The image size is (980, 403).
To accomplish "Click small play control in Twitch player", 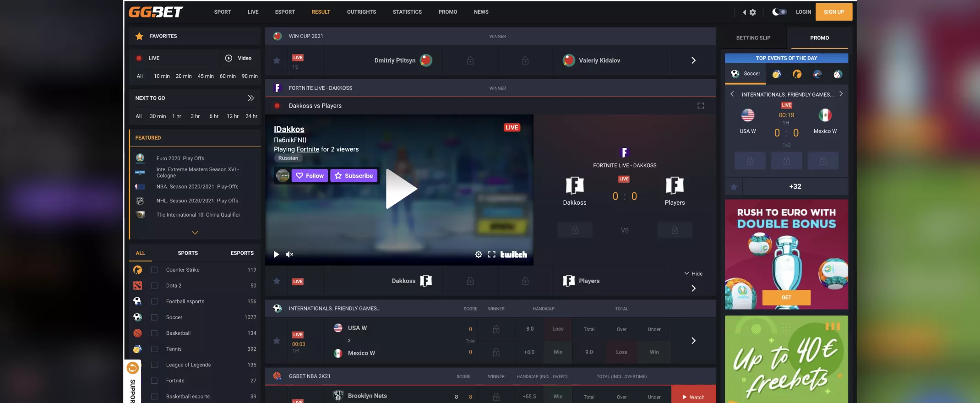I will (276, 255).
